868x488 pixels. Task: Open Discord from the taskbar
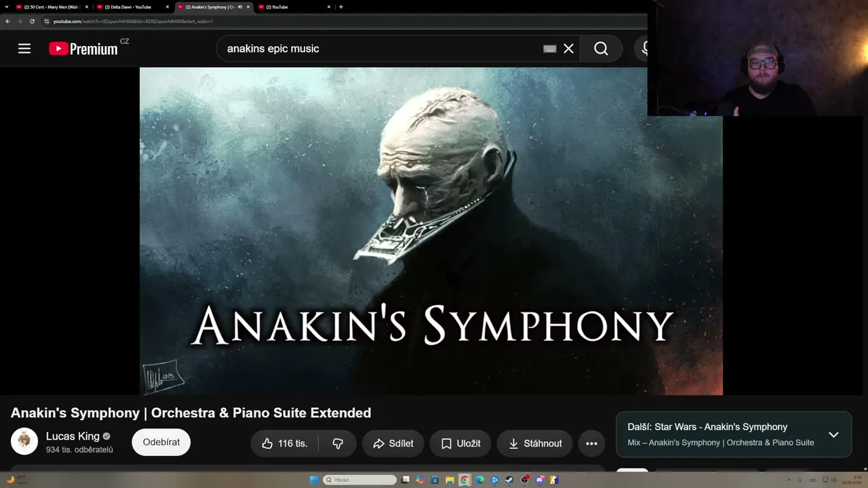coord(540,480)
